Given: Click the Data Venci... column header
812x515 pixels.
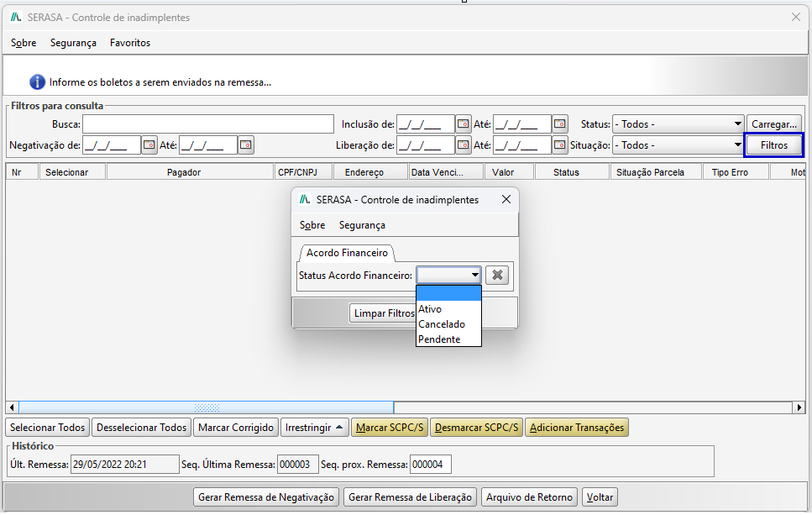Looking at the screenshot, I should 446,172.
